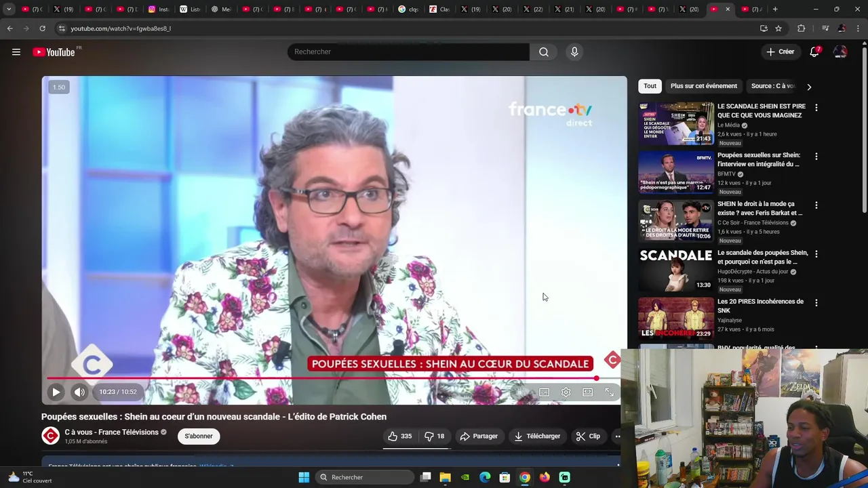Open the browser tab search dropdown

coord(9,9)
